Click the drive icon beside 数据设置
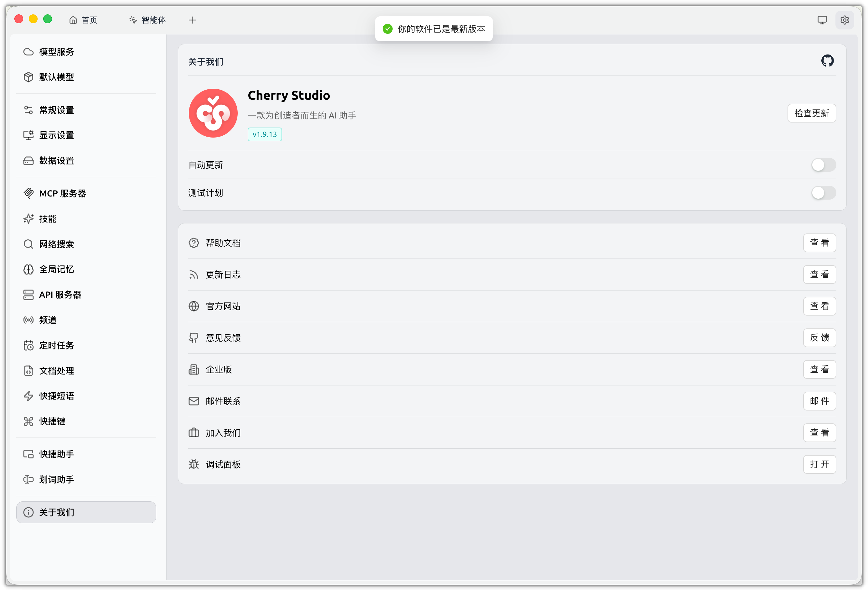 [28, 160]
